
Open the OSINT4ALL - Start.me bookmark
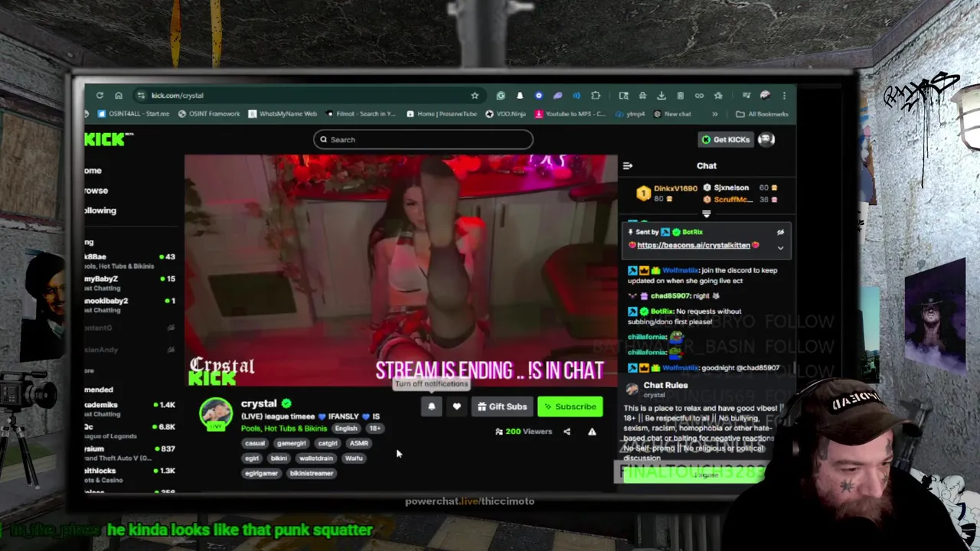coord(133,114)
